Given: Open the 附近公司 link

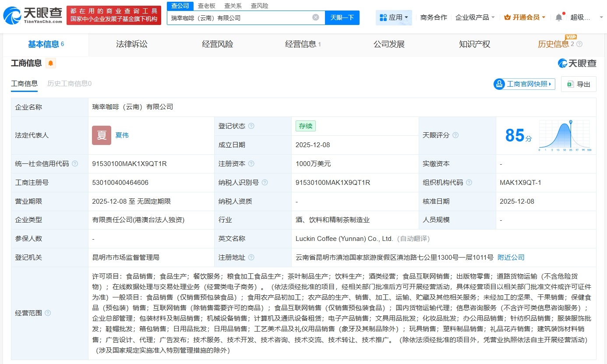Looking at the screenshot, I should (x=510, y=258).
